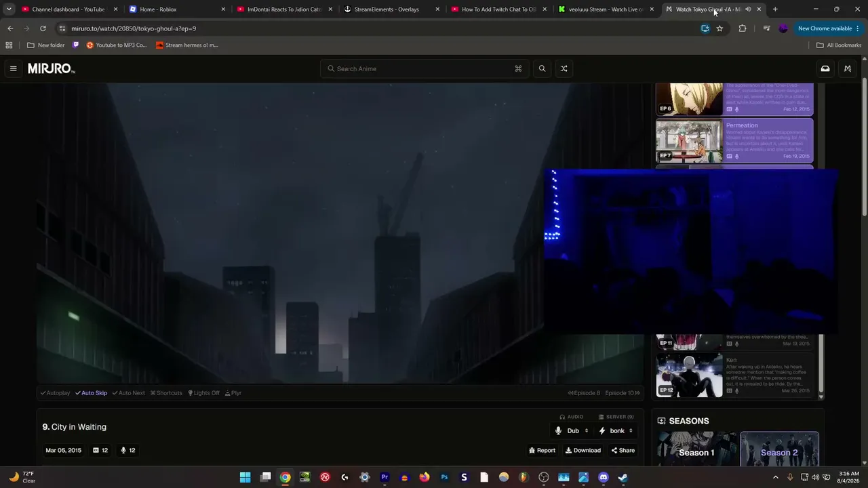Open the Miruro profile icon at top right

pyautogui.click(x=847, y=68)
